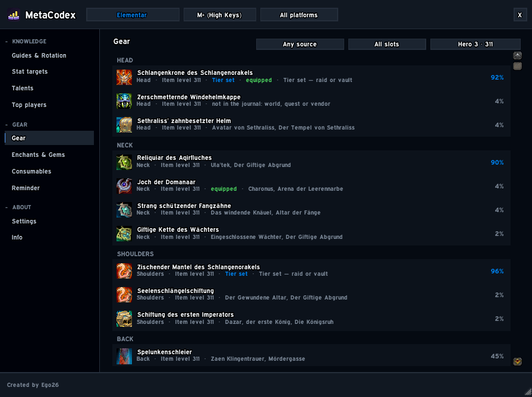Click the BACK section header
This screenshot has height=397, width=532.
125,339
